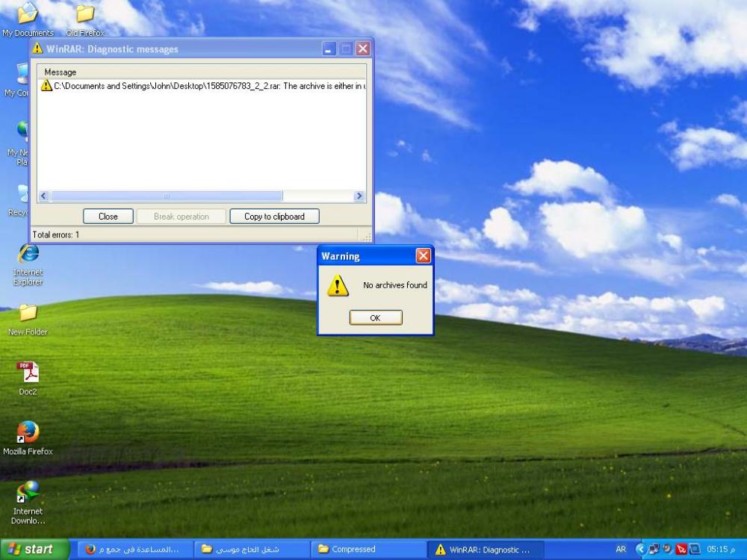Select the New Folder desktop icon
Image resolution: width=747 pixels, height=560 pixels.
point(28,319)
